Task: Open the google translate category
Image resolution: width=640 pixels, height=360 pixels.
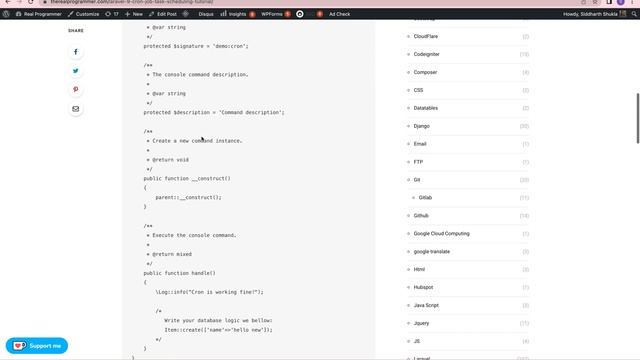Action: 431,251
